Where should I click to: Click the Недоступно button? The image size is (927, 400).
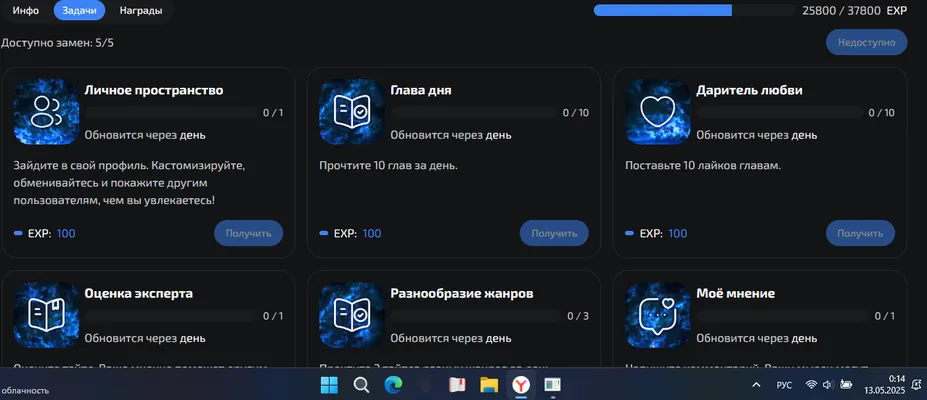coord(866,43)
